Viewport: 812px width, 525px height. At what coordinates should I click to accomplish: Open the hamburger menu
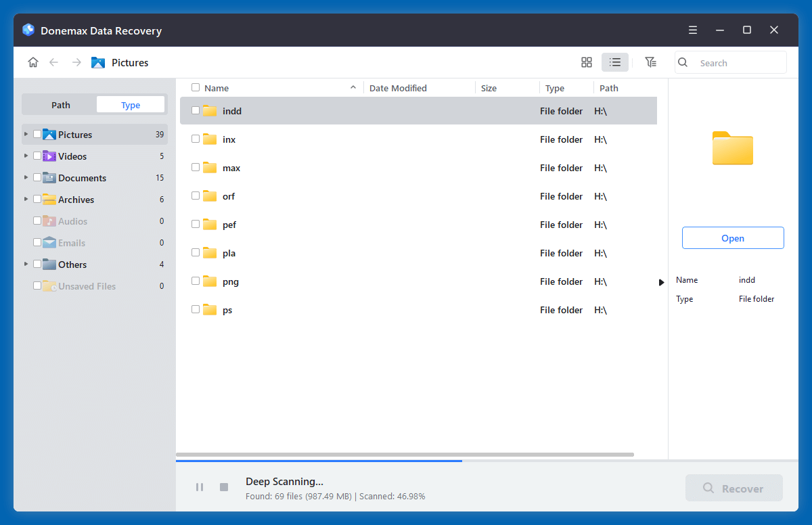(x=692, y=30)
